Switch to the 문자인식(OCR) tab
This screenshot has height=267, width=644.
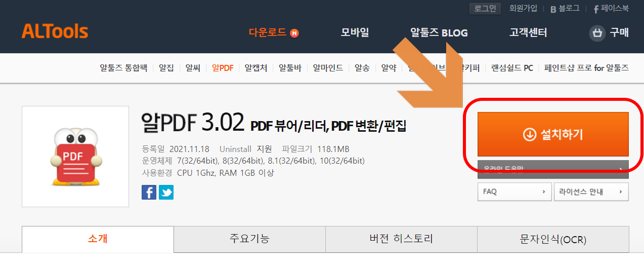click(553, 239)
